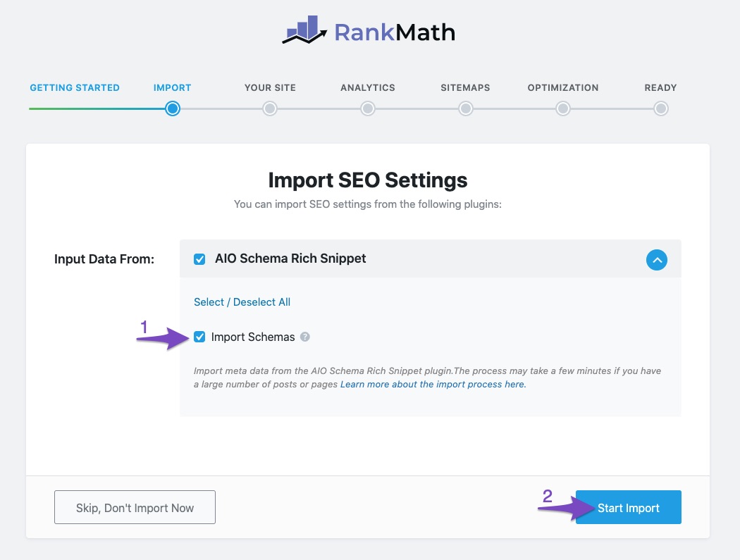Click Skip, Don't Import Now button
This screenshot has width=740, height=560.
point(135,507)
